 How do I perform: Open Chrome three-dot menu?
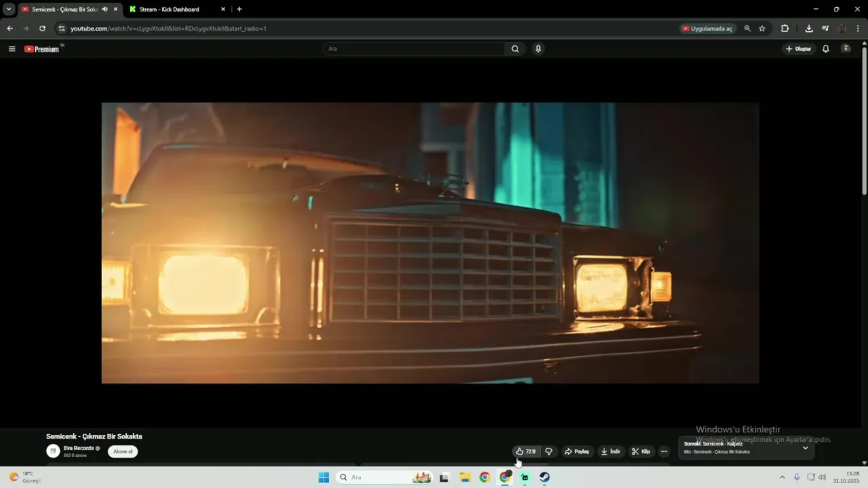(859, 28)
